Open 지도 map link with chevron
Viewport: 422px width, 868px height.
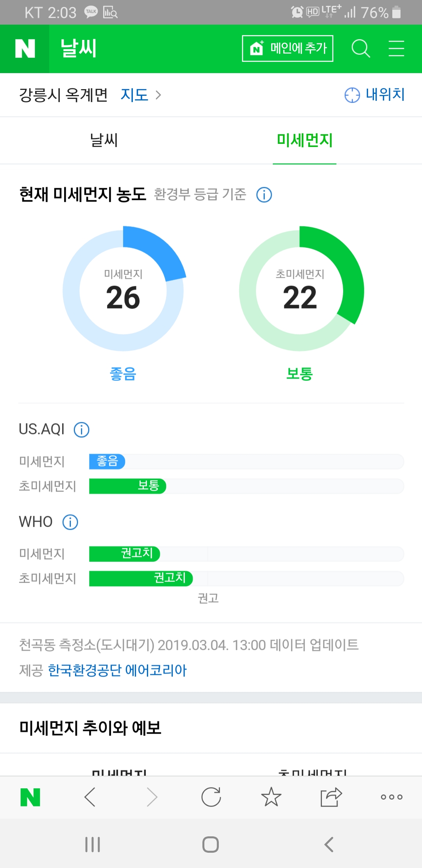[x=141, y=95]
